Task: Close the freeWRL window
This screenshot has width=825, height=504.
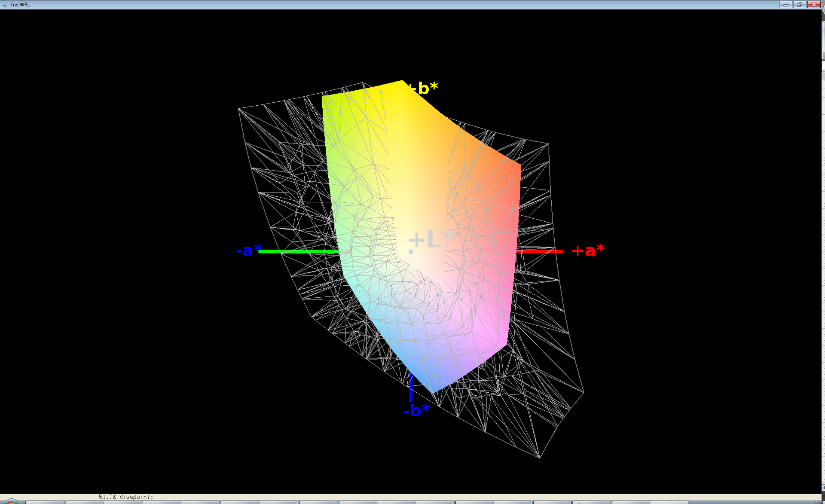Action: (x=813, y=5)
